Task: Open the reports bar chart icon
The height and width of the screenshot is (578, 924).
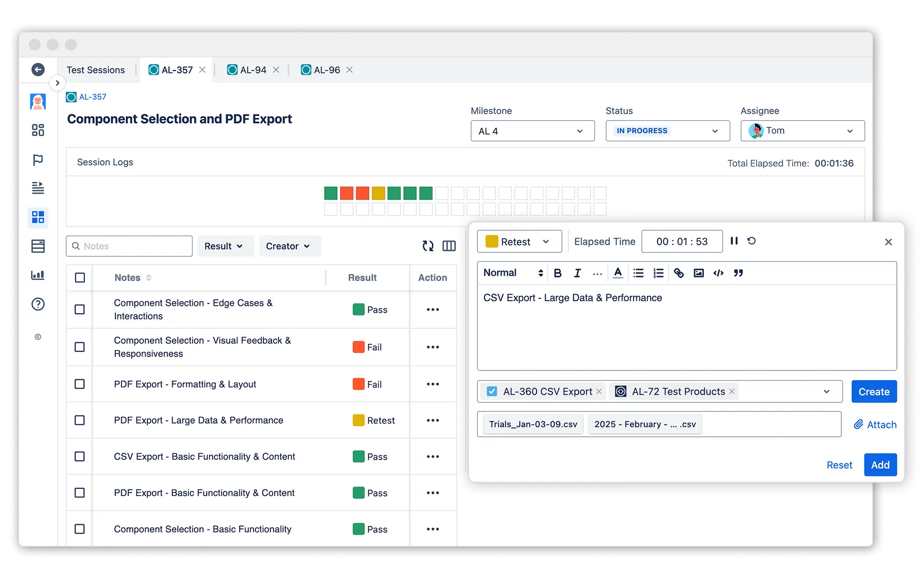Action: pyautogui.click(x=38, y=275)
